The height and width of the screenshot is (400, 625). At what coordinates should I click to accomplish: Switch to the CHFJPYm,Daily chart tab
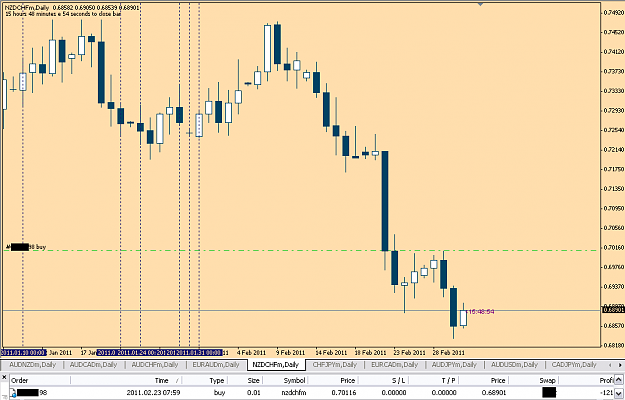coord(335,365)
